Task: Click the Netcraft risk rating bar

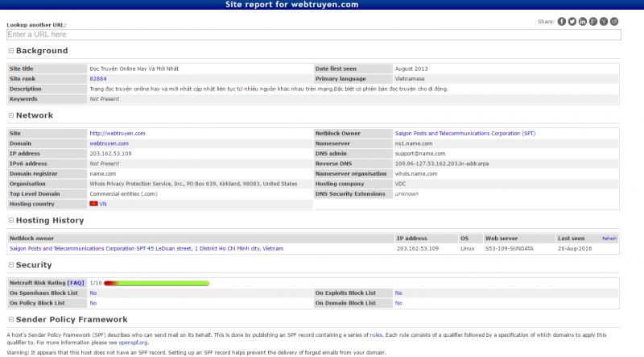Action: coord(156,283)
